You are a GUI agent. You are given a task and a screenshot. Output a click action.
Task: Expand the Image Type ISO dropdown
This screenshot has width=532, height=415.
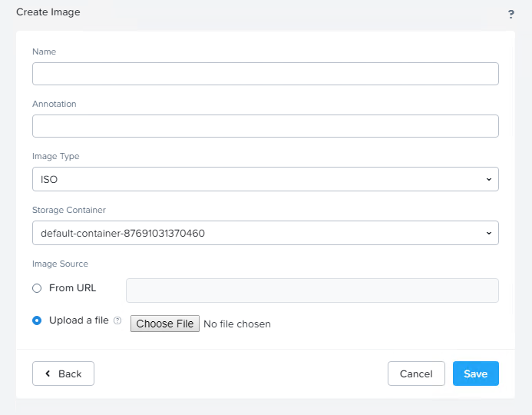coord(265,179)
